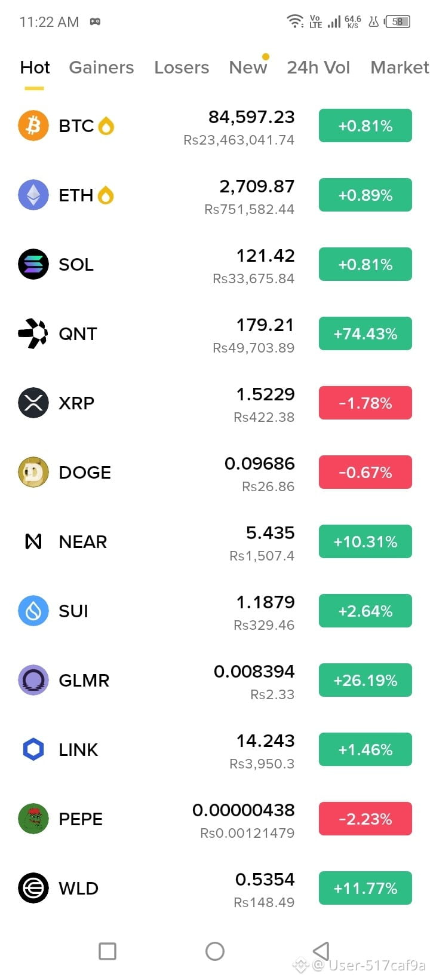Tap the Dogecoin logo icon

[x=33, y=472]
